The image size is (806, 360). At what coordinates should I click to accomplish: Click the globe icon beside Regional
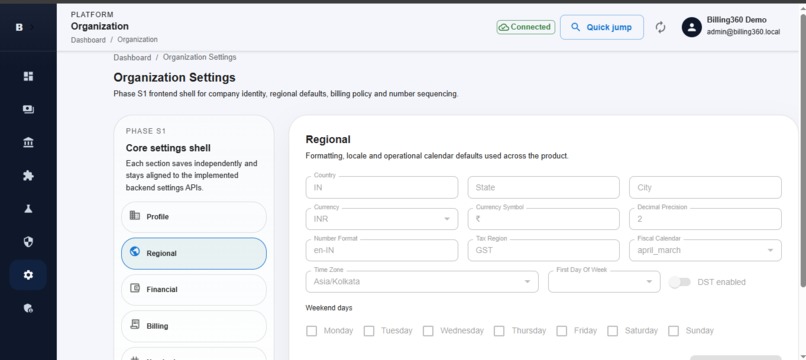[135, 251]
